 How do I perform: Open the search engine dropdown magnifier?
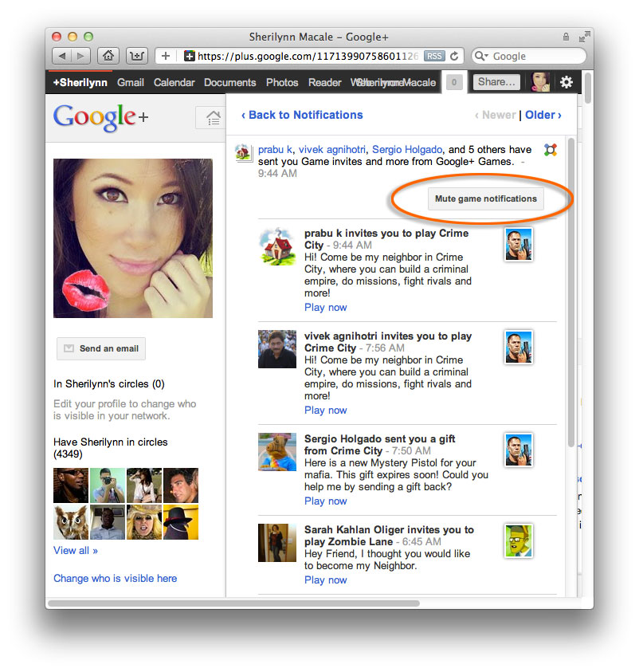point(481,56)
